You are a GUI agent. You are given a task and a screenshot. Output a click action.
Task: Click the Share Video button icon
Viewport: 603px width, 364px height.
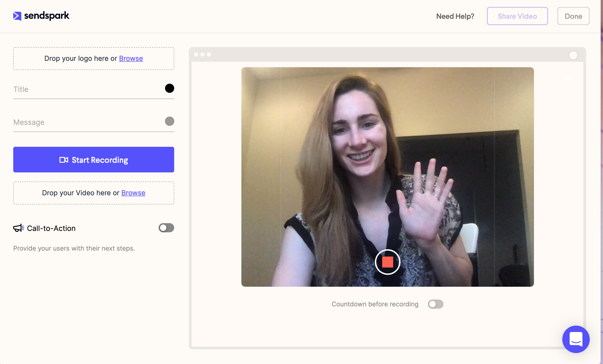click(x=517, y=16)
